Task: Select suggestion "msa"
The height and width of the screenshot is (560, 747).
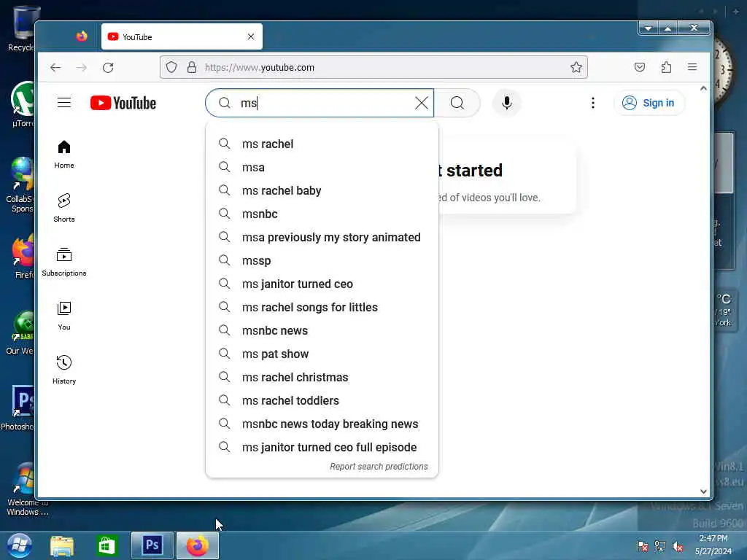Action: pos(322,167)
